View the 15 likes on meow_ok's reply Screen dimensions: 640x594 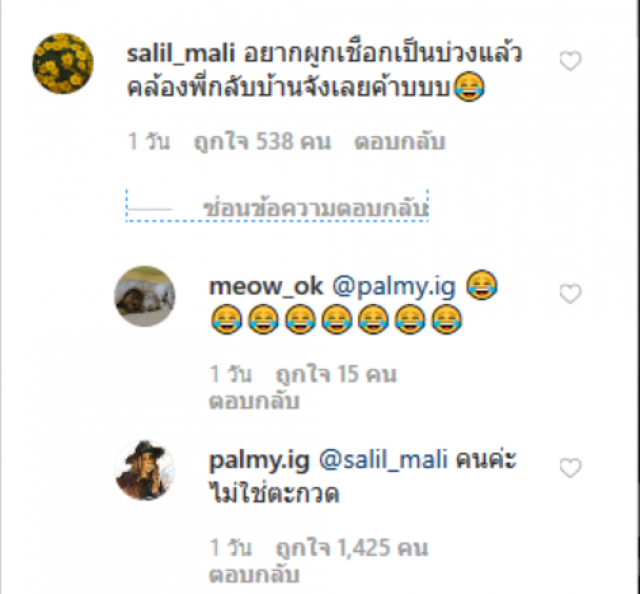[x=336, y=374]
